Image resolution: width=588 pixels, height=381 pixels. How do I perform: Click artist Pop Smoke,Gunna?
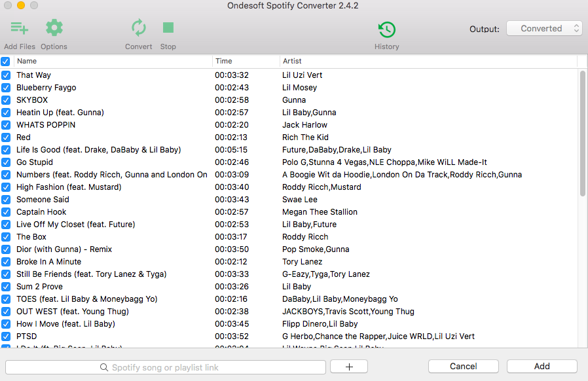[316, 249]
